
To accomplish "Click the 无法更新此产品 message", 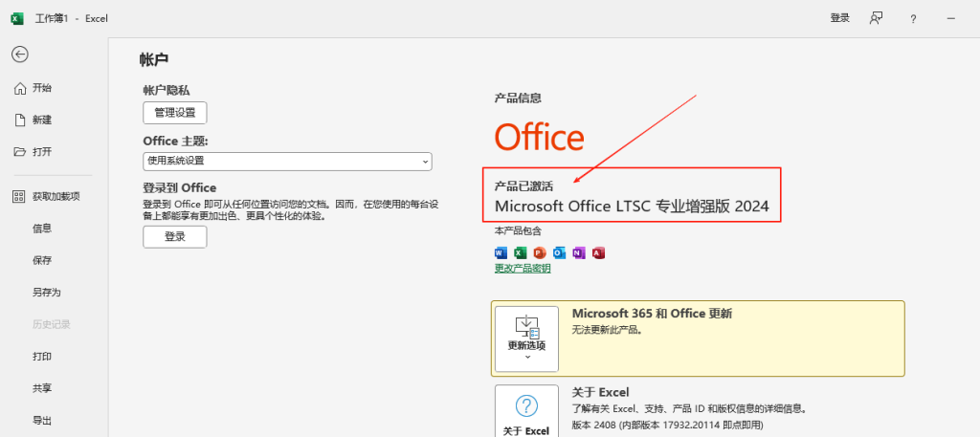I will (607, 329).
